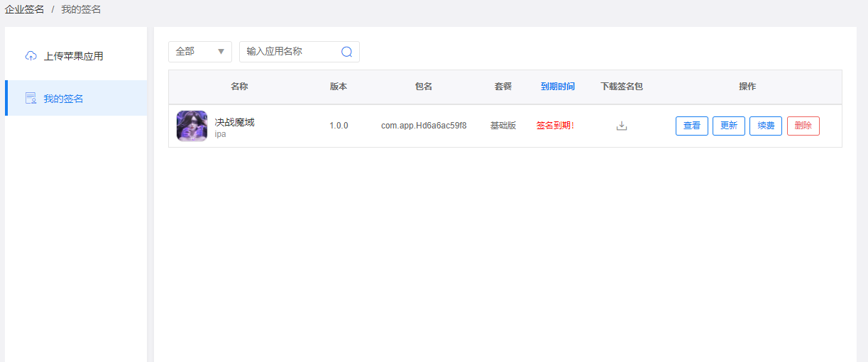Open 上传苹果应用 in the sidebar
This screenshot has height=362, width=868.
(76, 55)
